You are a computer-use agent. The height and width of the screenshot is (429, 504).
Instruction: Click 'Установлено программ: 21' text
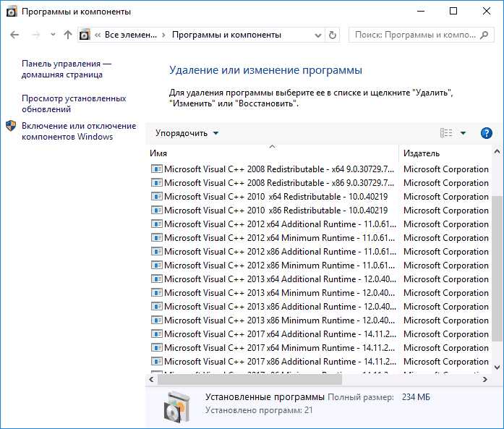[x=259, y=411]
